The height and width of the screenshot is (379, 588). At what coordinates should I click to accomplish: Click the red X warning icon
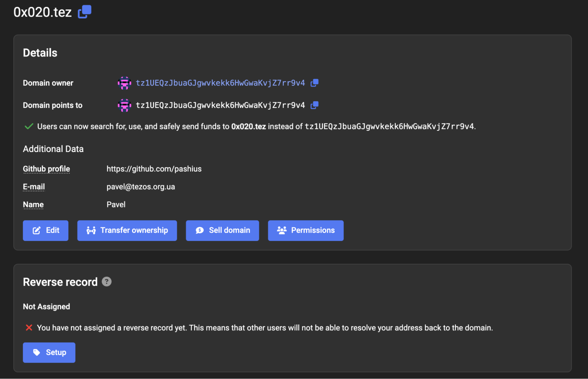[x=29, y=328]
